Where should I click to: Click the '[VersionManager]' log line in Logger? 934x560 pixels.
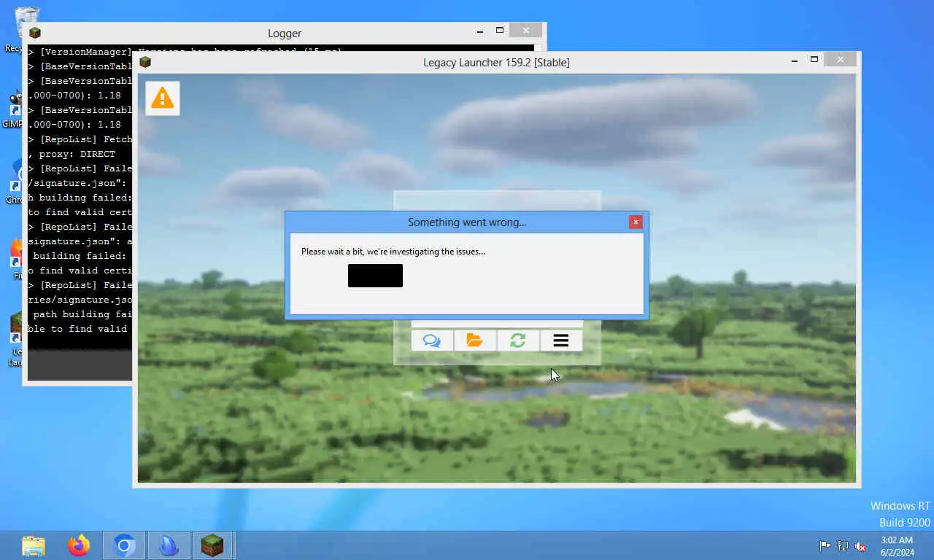(80, 52)
